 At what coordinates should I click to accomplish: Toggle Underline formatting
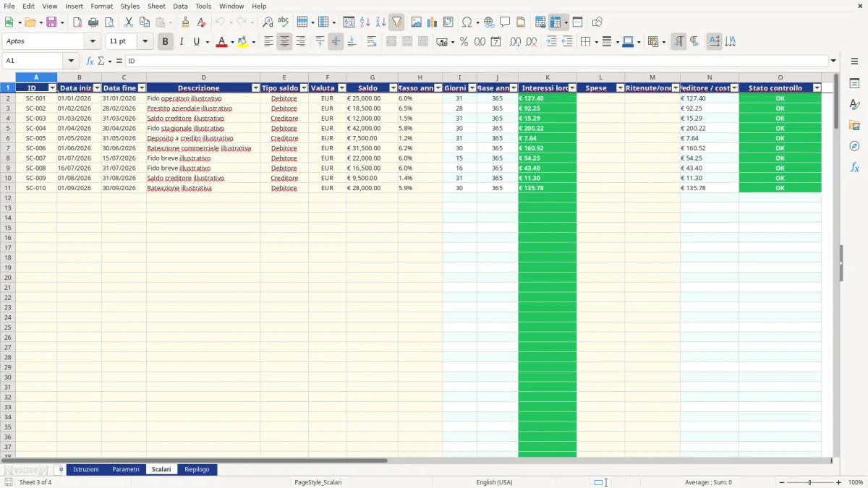[196, 42]
